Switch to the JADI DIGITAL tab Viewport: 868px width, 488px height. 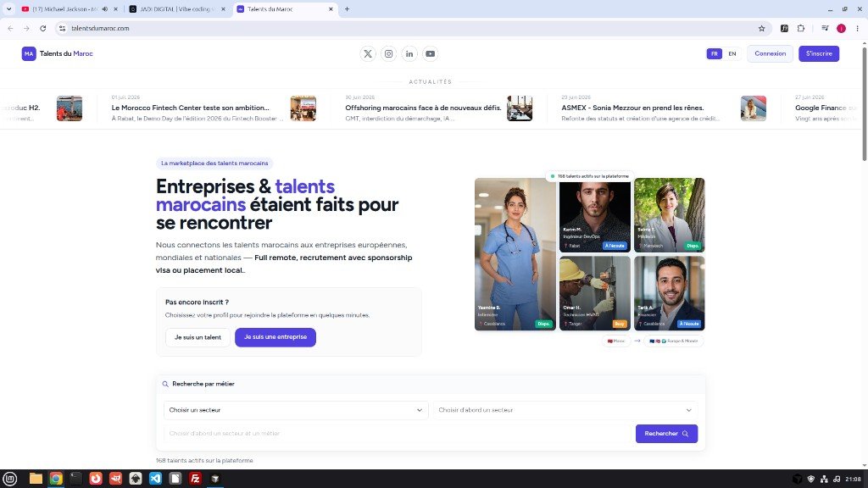(175, 8)
